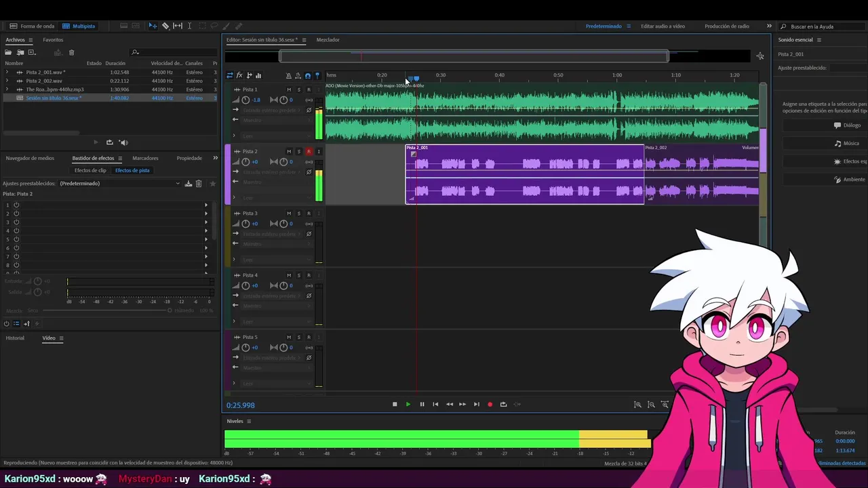This screenshot has width=868, height=488.
Task: Click the red record button in transport
Action: [x=490, y=405]
